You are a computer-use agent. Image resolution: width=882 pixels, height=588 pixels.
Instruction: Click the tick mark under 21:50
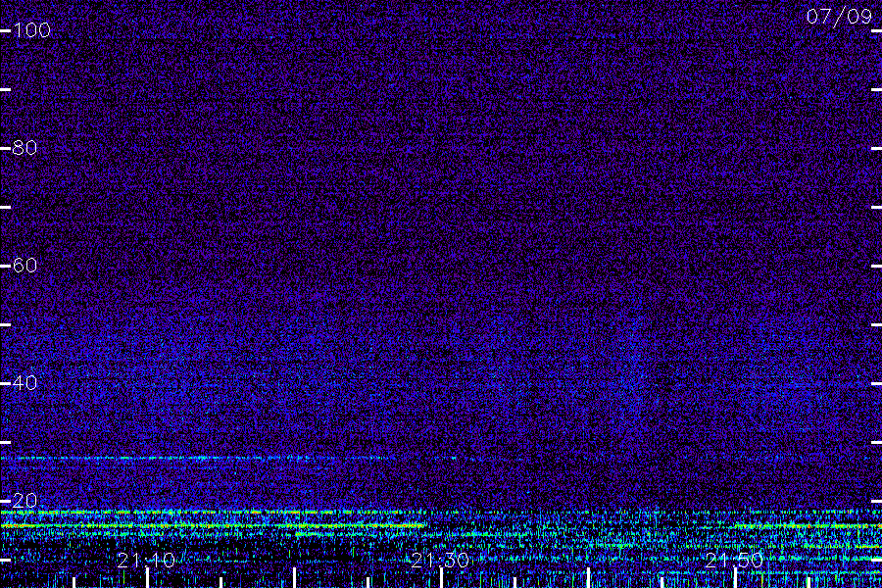pyautogui.click(x=735, y=578)
